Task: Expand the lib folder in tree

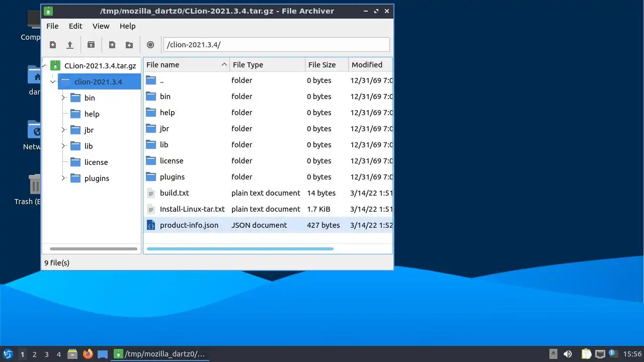Action: pyautogui.click(x=63, y=146)
